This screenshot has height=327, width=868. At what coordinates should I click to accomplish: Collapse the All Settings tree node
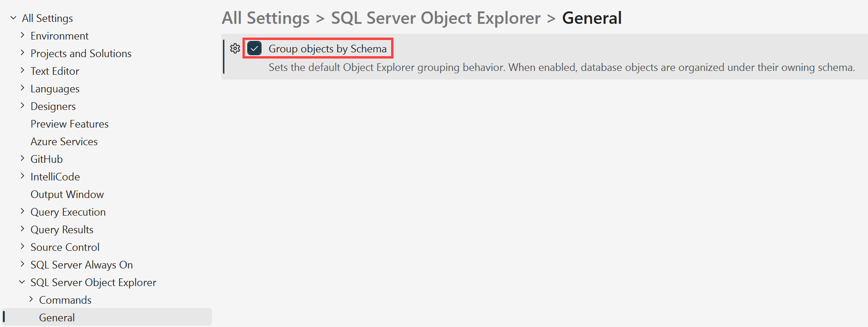coord(12,18)
